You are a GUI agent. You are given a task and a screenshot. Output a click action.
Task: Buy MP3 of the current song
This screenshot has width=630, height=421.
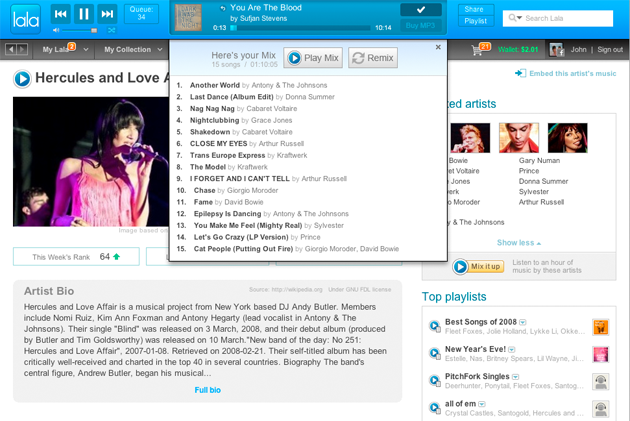[421, 25]
